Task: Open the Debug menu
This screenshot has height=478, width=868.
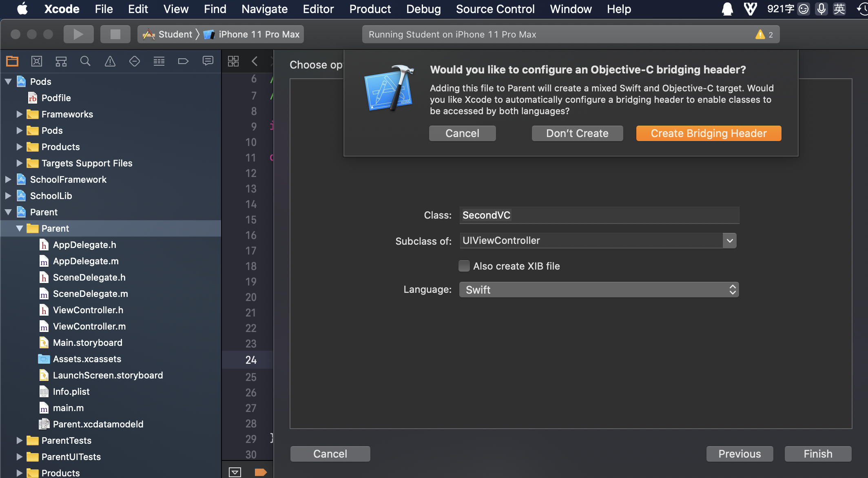Action: 423,9
